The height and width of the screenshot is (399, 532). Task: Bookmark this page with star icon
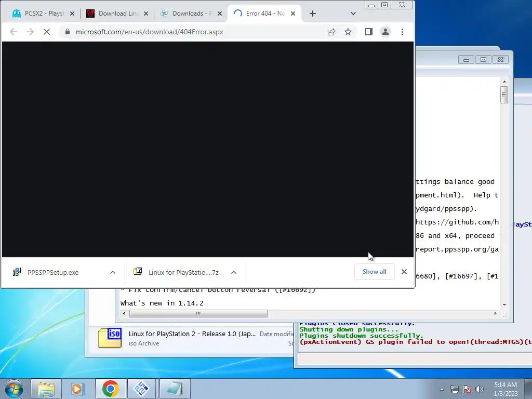(x=348, y=32)
